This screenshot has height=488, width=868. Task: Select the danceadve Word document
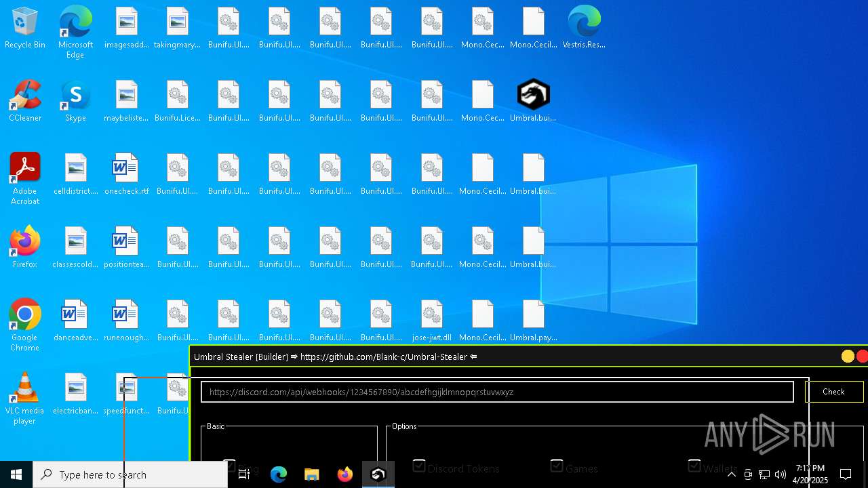(x=76, y=321)
